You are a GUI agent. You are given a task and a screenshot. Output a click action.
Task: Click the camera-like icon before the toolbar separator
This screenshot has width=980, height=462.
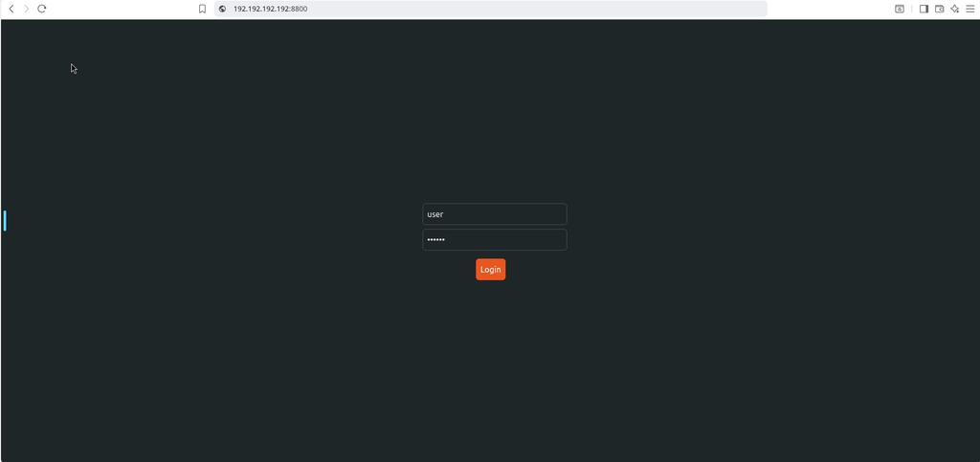pos(900,9)
